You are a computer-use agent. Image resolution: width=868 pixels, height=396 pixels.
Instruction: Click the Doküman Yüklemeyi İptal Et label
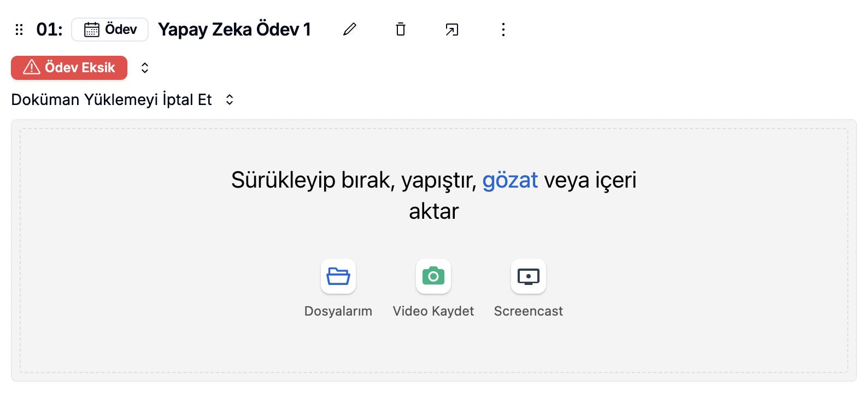point(112,100)
